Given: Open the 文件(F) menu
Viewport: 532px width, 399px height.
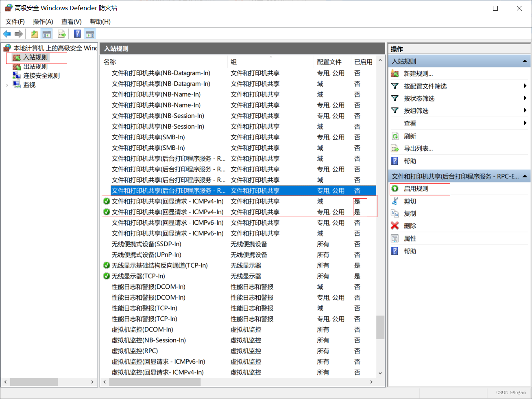Looking at the screenshot, I should click(15, 22).
